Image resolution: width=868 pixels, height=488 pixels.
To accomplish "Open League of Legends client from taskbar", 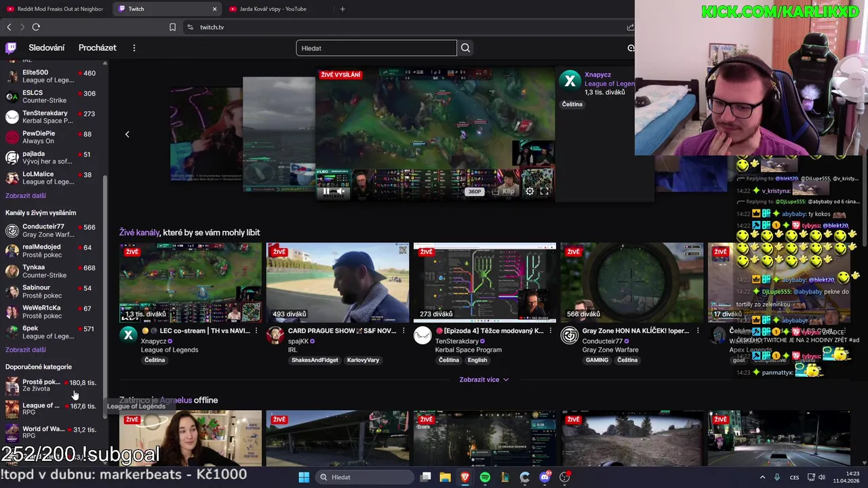I will (x=505, y=477).
